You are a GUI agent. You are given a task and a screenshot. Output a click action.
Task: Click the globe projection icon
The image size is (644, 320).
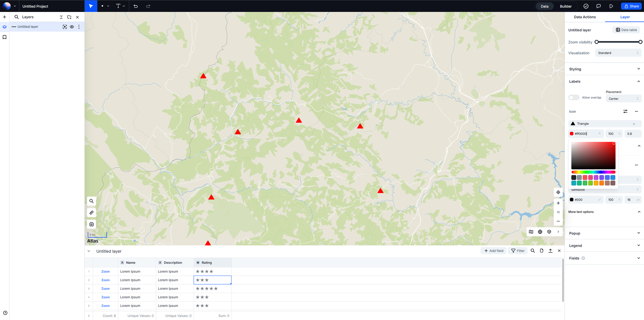click(x=540, y=232)
